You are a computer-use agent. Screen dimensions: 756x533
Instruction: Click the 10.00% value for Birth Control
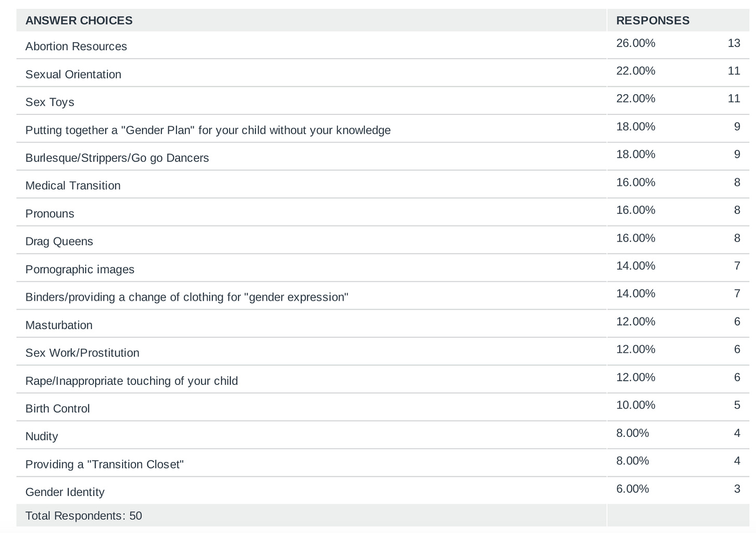[x=636, y=405]
